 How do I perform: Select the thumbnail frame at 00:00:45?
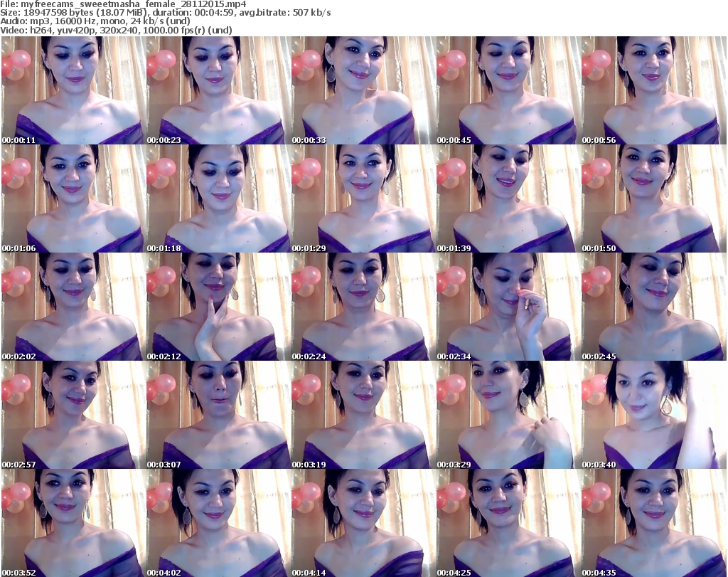point(508,90)
